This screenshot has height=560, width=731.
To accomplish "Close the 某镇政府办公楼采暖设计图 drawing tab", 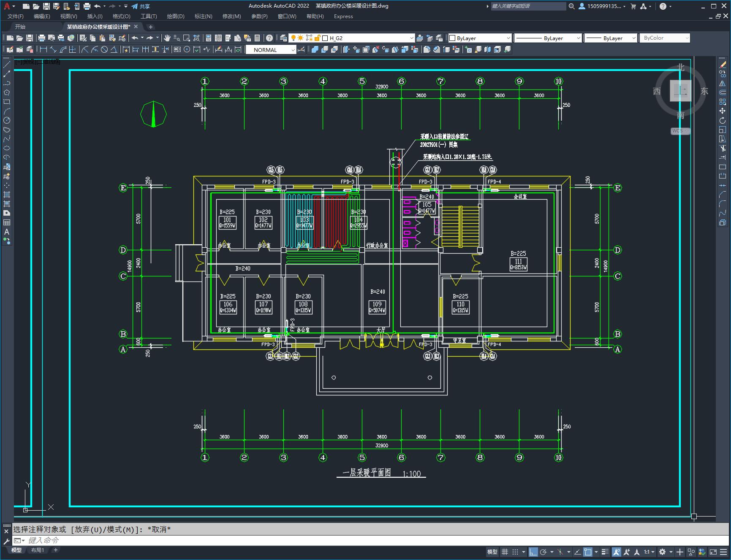I will click(x=136, y=27).
